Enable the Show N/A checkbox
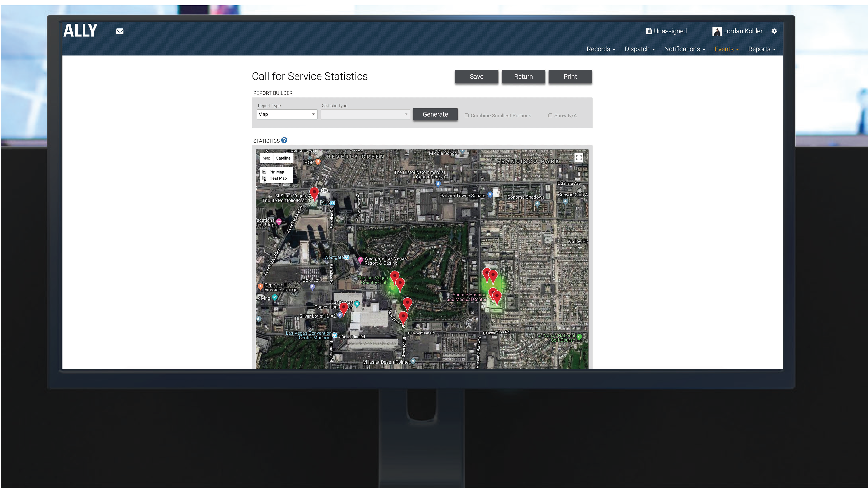 [550, 115]
